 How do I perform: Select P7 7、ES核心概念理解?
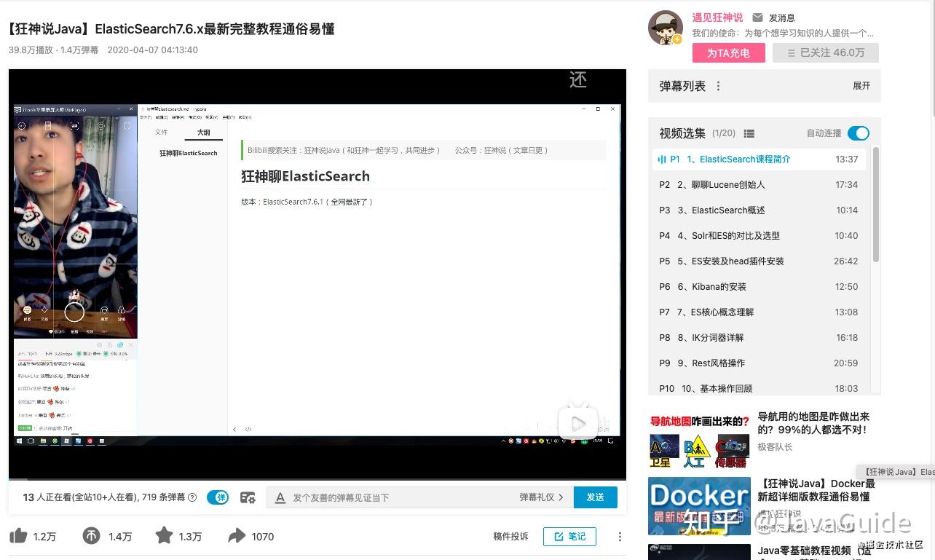click(759, 312)
